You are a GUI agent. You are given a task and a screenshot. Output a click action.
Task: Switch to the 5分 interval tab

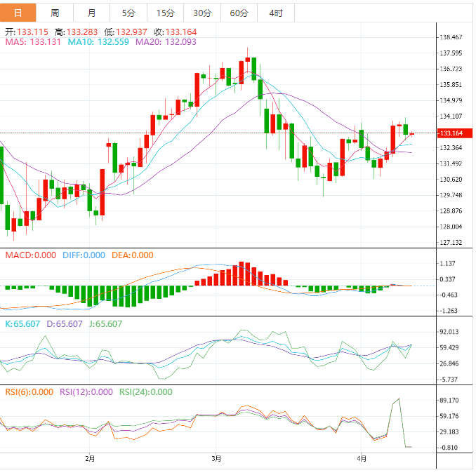[128, 13]
